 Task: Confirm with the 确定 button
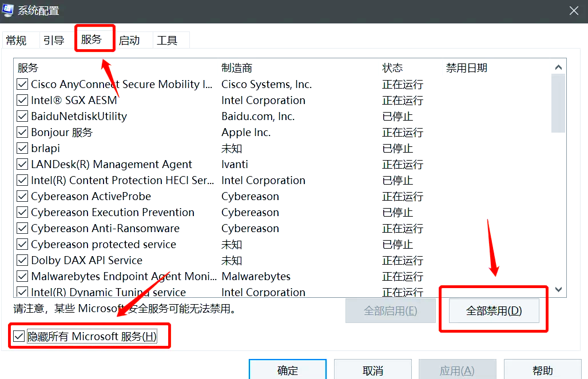pyautogui.click(x=288, y=370)
